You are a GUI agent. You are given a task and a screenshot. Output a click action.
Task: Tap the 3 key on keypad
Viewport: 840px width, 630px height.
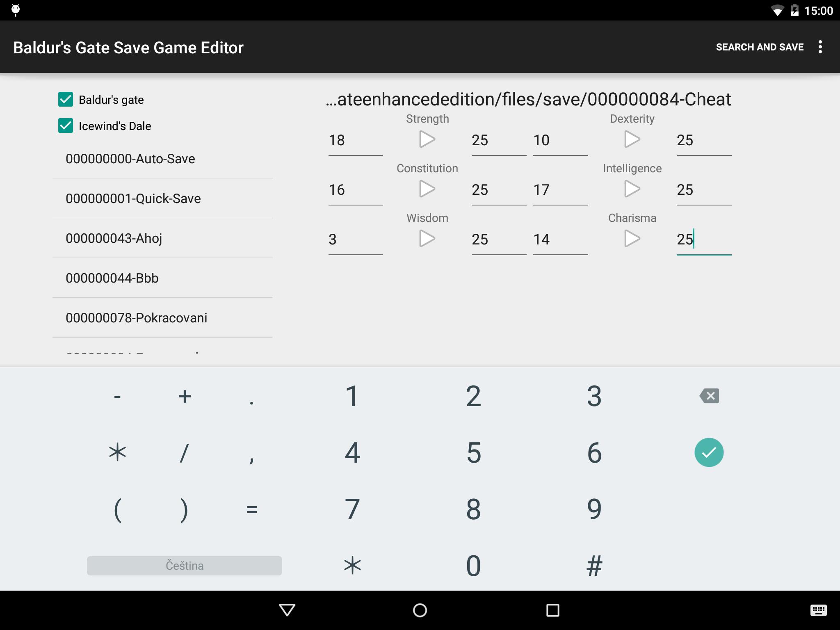click(594, 396)
